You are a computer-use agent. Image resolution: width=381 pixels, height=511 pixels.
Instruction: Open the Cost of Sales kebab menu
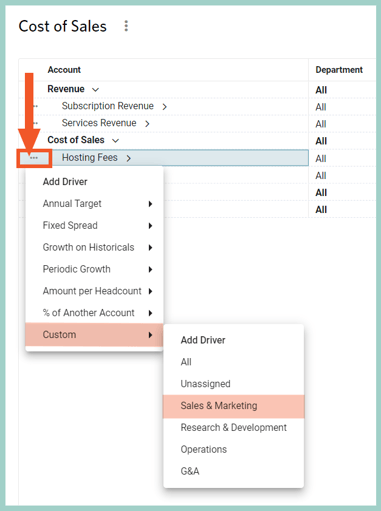[x=126, y=26]
